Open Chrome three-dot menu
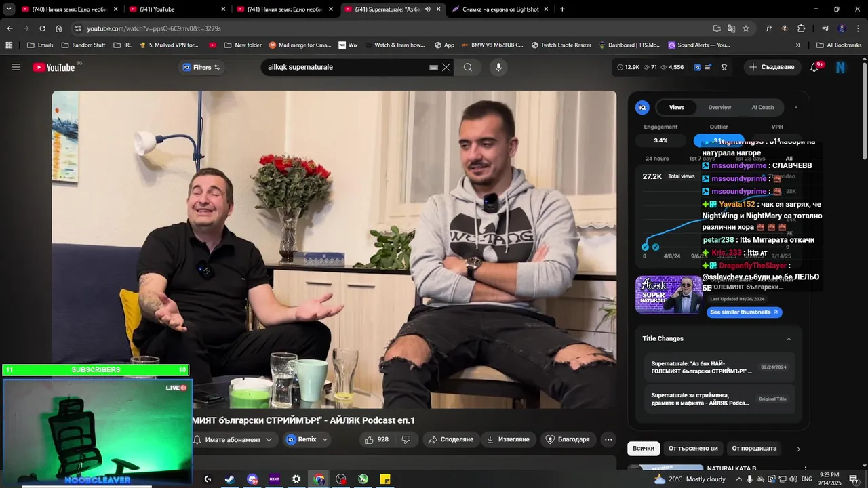Image resolution: width=868 pixels, height=488 pixels. tap(858, 28)
